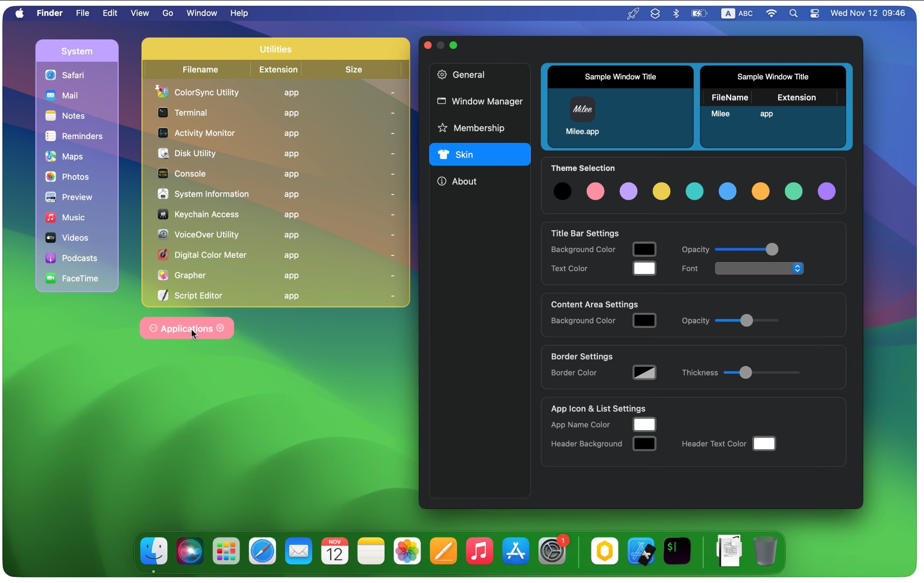Click the collapse icon left of Applications
Image resolution: width=924 pixels, height=583 pixels.
point(153,328)
